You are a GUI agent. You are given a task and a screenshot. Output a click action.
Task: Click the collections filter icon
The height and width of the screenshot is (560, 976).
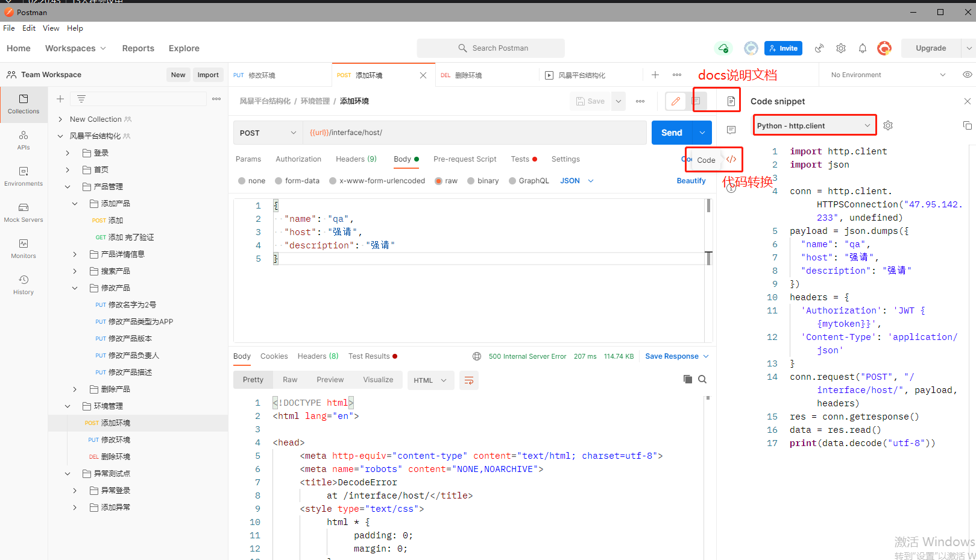point(81,99)
